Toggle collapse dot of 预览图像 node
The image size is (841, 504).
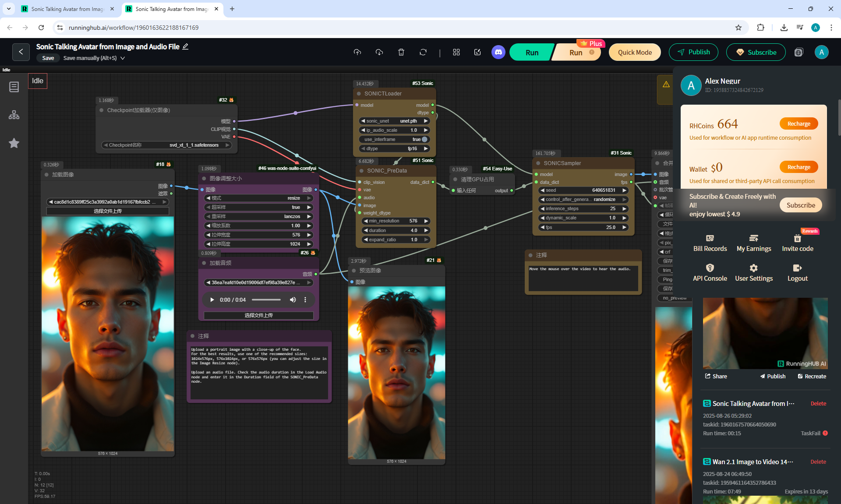tap(354, 271)
